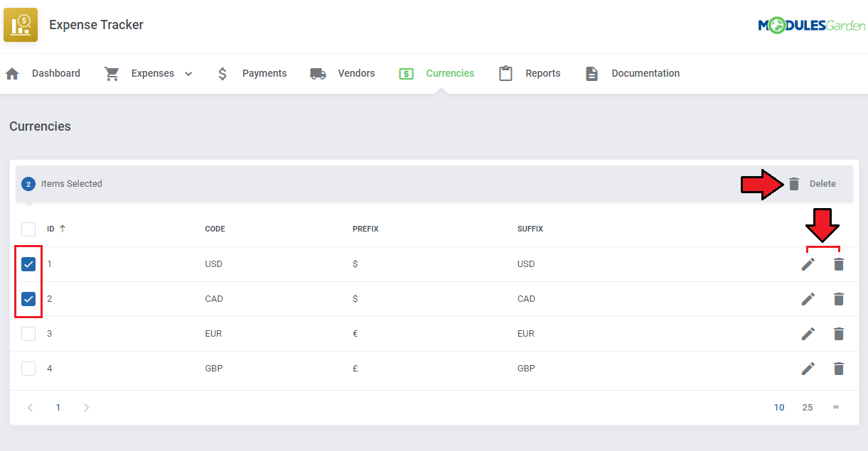Delete the CAD currency row
The image size is (868, 451).
tap(839, 299)
